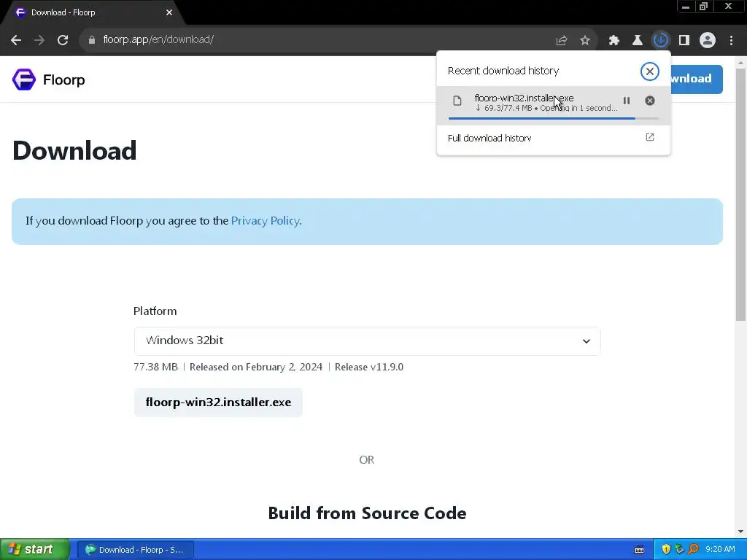Click the Download - Floorp taskbar button
Viewport: 747px width, 560px height.
point(136,550)
